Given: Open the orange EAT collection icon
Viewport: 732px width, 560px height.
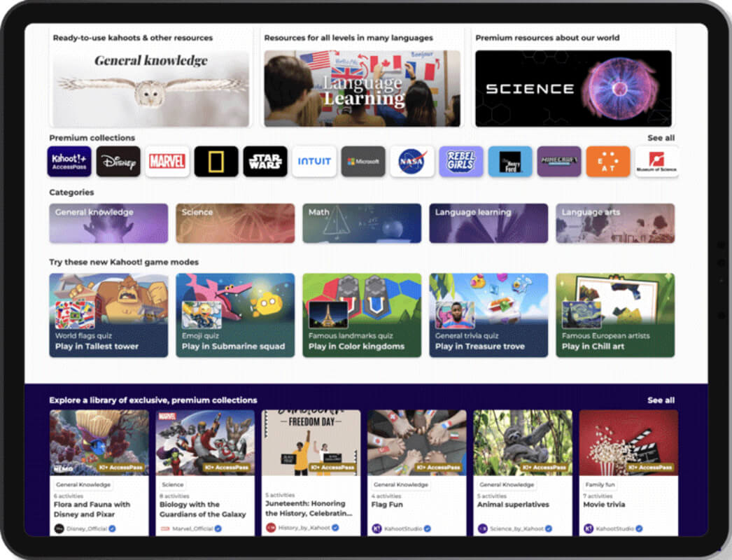Looking at the screenshot, I should pos(608,162).
